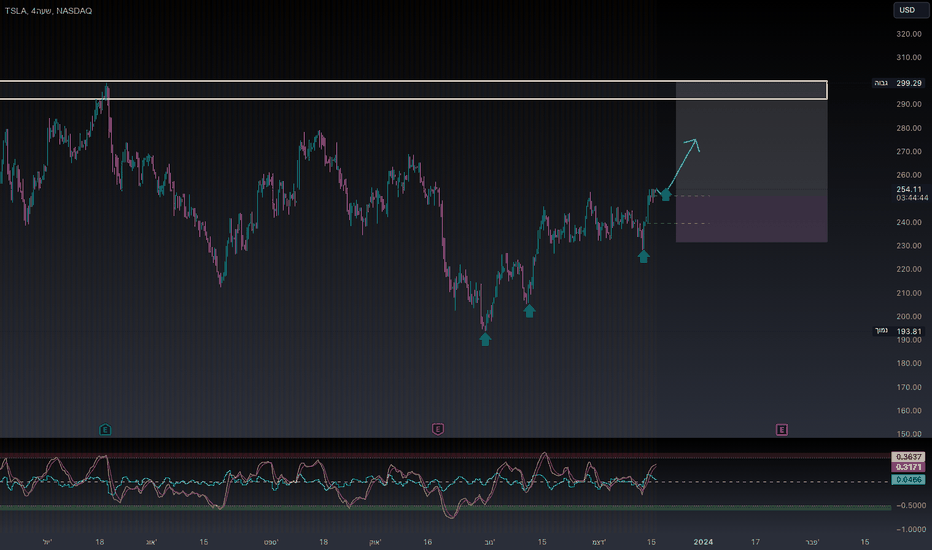
Task: Click the TSLA, NASDAQ symbol title
Action: 48,11
